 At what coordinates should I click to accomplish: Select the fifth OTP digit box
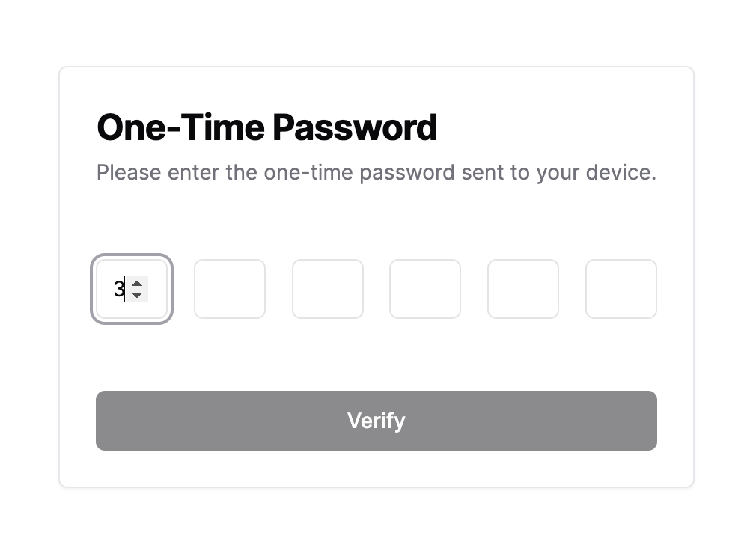[523, 289]
